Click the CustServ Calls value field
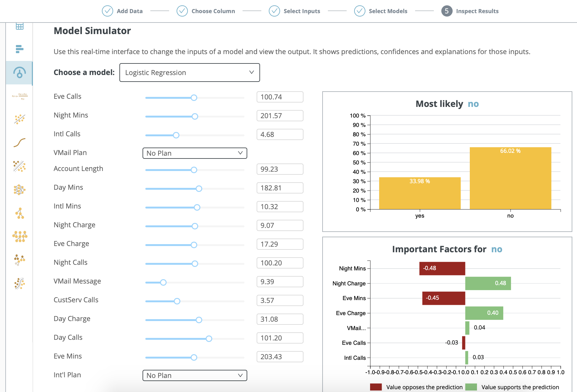 click(280, 300)
